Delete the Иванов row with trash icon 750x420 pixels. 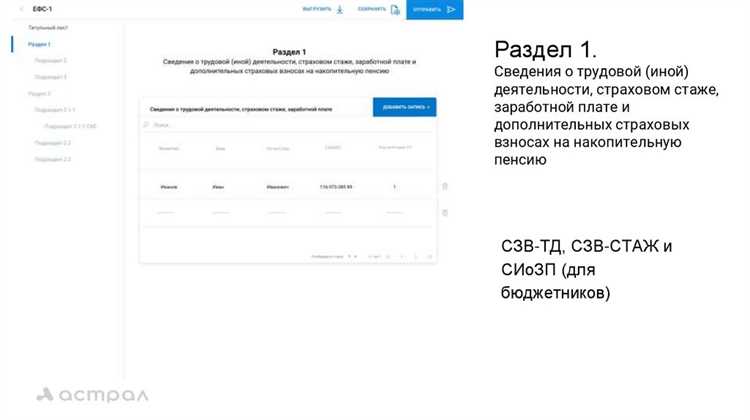pos(445,186)
